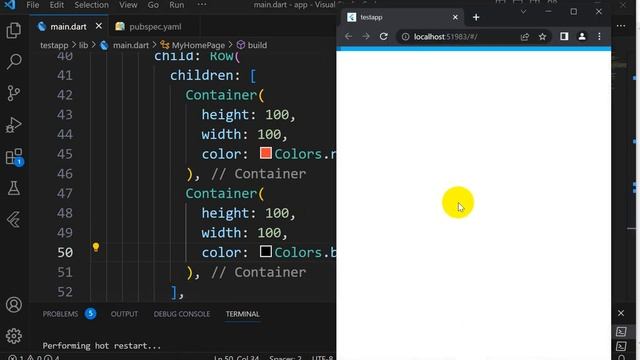Open the Search view in activity bar
This screenshot has height=360, width=640.
[x=13, y=62]
